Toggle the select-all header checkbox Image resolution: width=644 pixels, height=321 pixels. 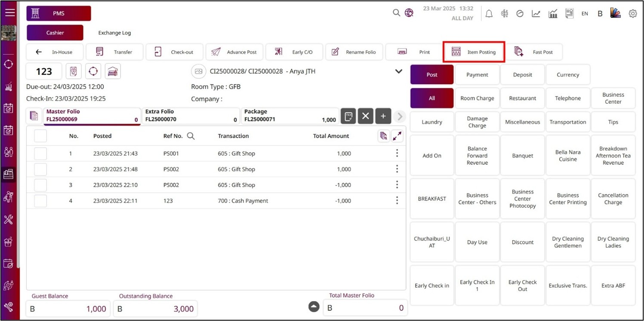click(x=40, y=136)
